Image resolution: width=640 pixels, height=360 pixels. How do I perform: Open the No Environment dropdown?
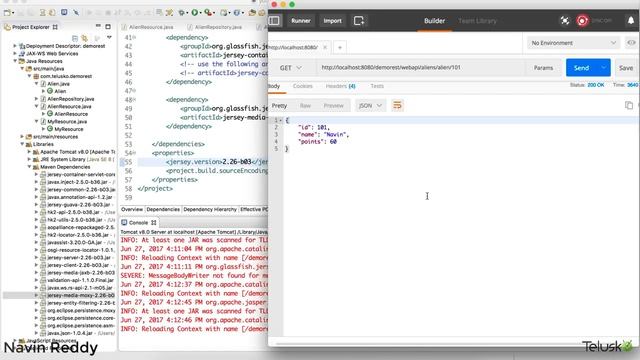click(x=573, y=43)
